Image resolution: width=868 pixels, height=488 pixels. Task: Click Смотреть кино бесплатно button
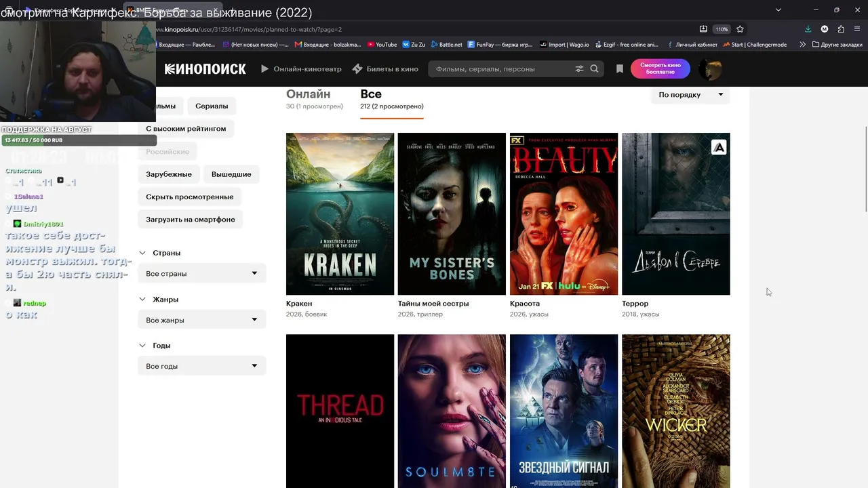(660, 68)
